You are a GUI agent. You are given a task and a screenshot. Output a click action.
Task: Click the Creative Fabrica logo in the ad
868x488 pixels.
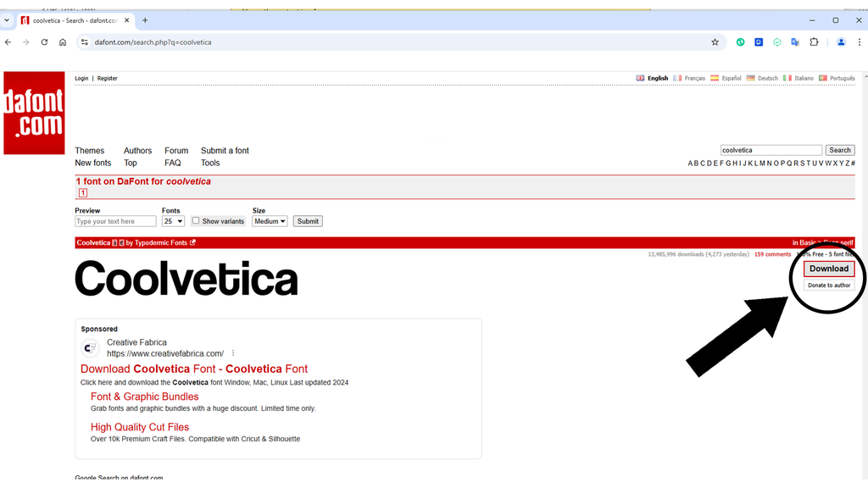pyautogui.click(x=91, y=348)
